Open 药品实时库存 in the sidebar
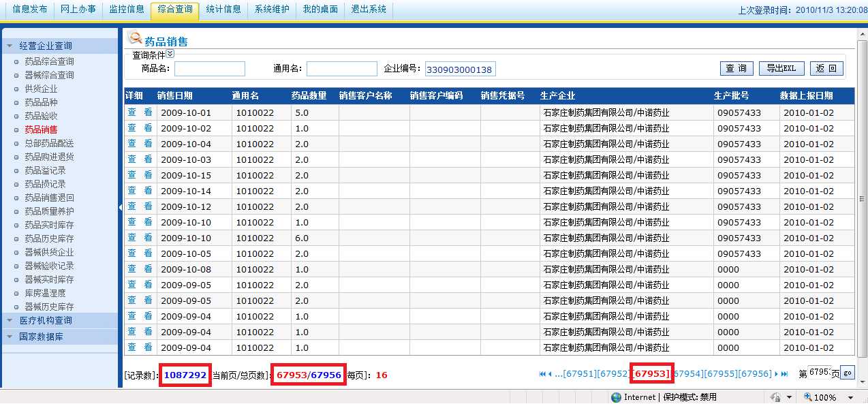This screenshot has width=868, height=404. point(49,225)
